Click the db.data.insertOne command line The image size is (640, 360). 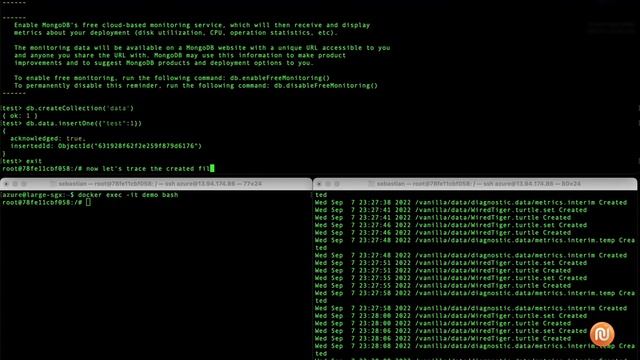[x=84, y=123]
